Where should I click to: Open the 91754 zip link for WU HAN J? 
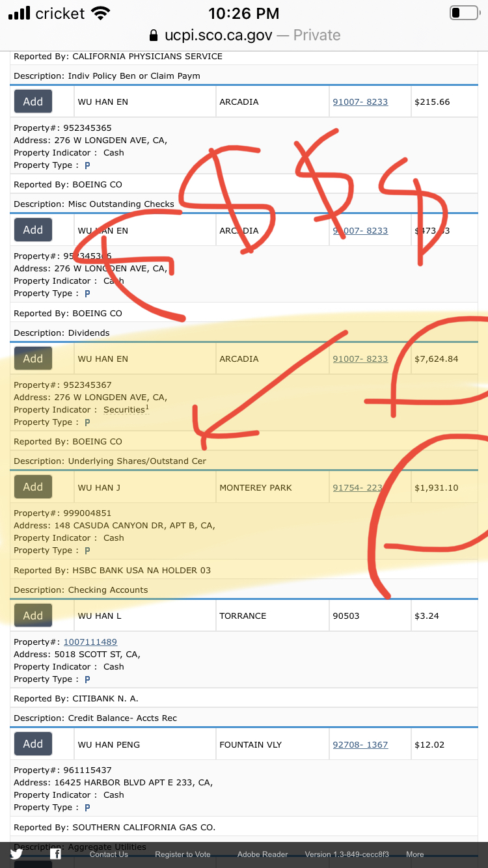coord(358,487)
